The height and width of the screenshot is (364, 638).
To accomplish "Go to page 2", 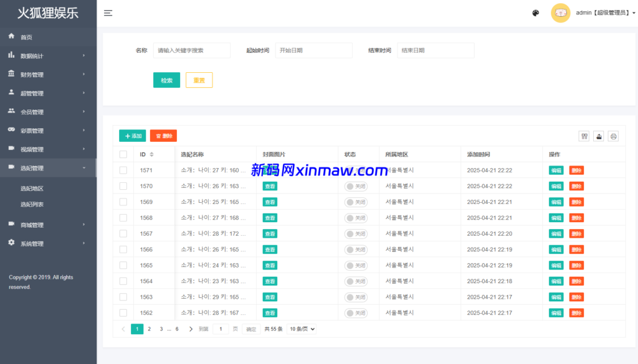I will (x=150, y=329).
